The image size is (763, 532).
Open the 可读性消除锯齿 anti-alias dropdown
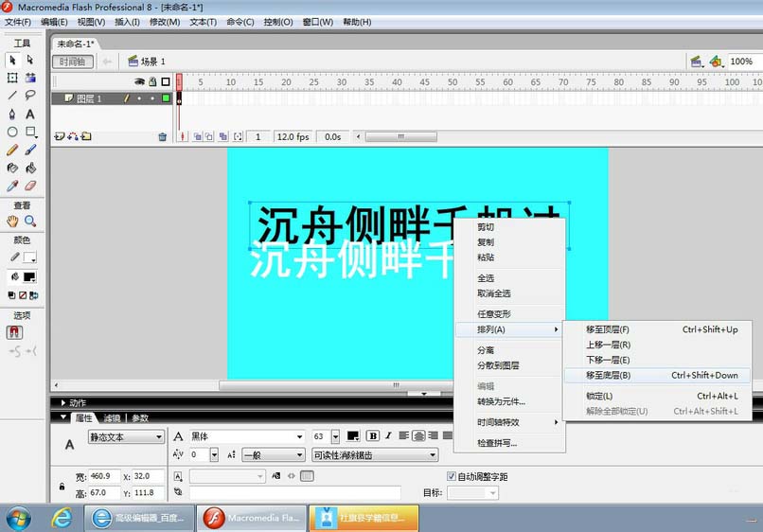[x=375, y=455]
